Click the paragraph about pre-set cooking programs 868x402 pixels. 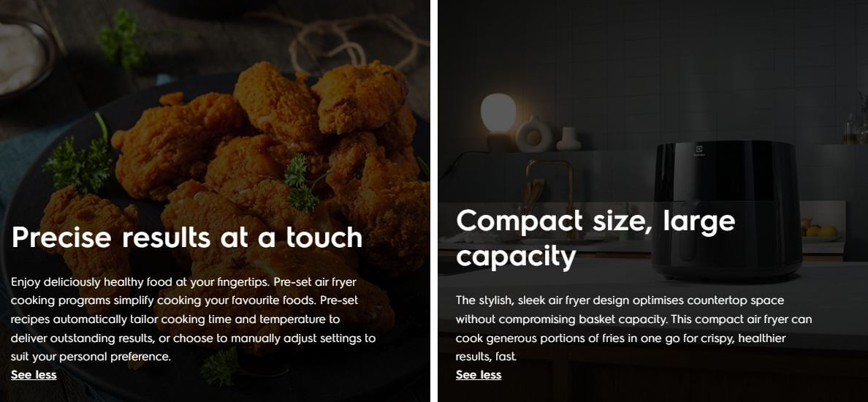pyautogui.click(x=193, y=319)
